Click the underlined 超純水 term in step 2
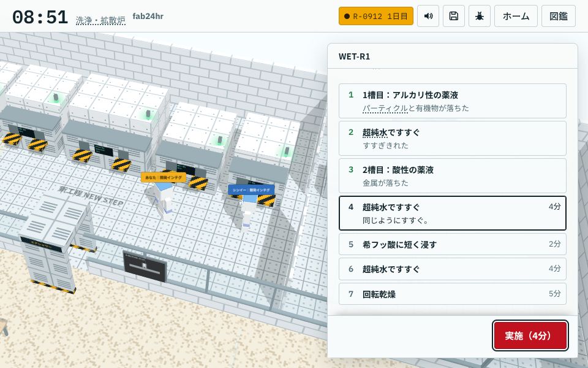The image size is (588, 368). (x=375, y=132)
